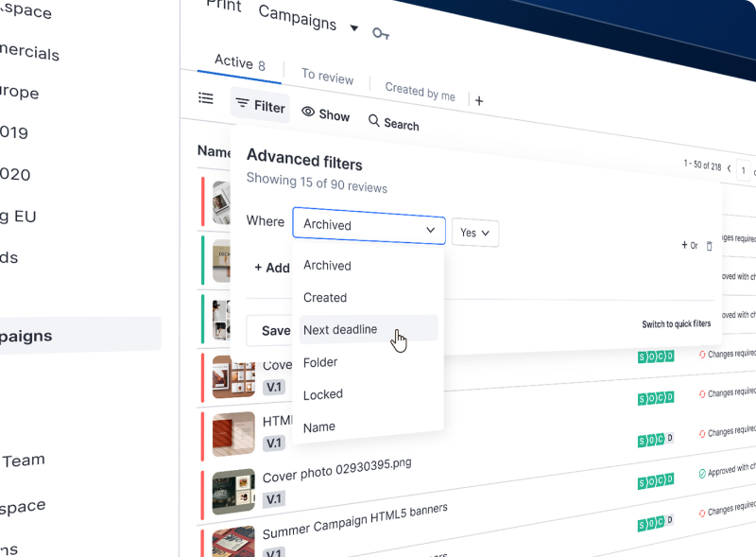This screenshot has width=756, height=557.
Task: Click the key icon beside Campaigns
Action: pyautogui.click(x=381, y=31)
